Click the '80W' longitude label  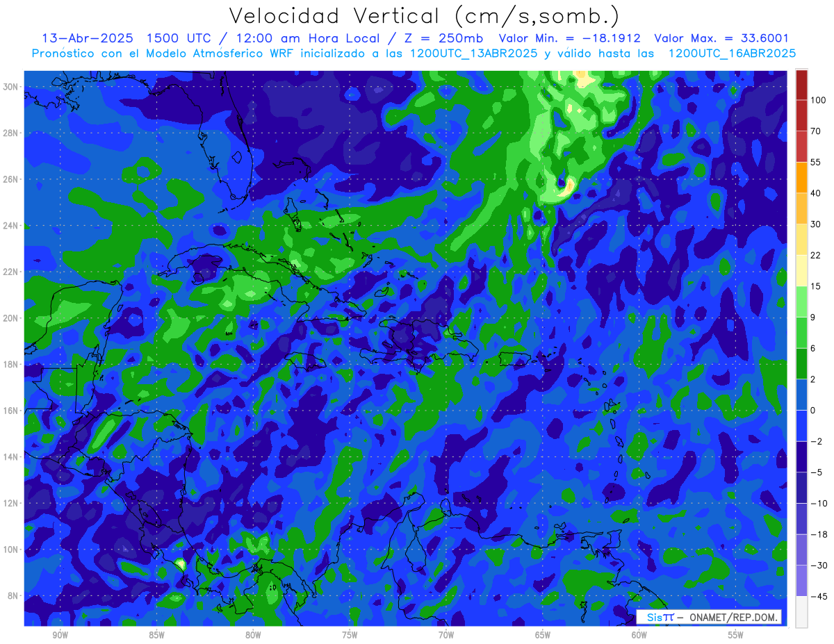click(253, 636)
